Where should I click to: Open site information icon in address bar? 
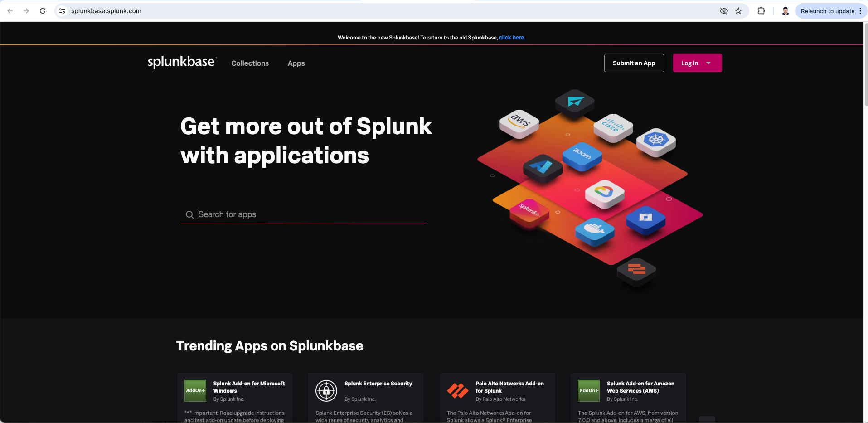tap(62, 11)
